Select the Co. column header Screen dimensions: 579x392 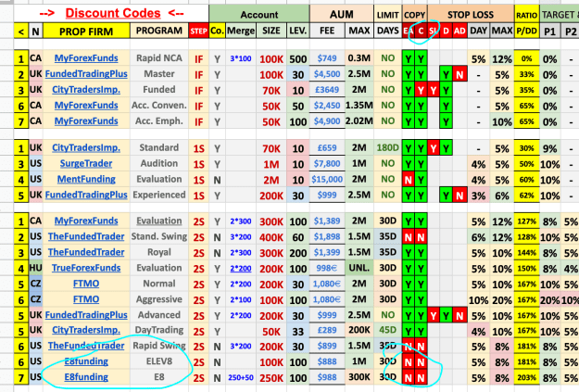217,31
